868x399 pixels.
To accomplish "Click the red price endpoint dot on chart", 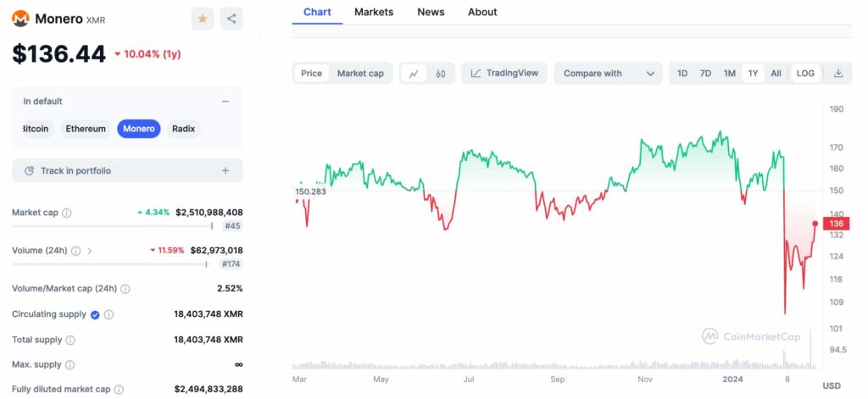I will pyautogui.click(x=815, y=224).
